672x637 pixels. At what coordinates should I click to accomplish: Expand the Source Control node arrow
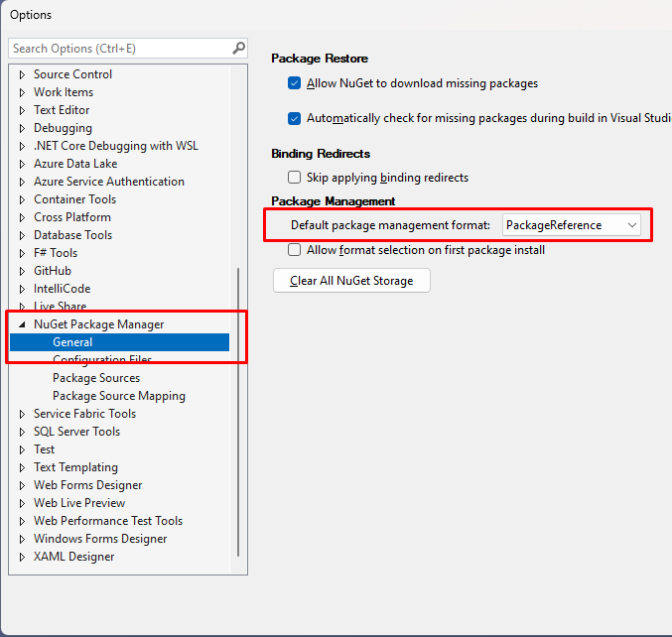pyautogui.click(x=22, y=74)
